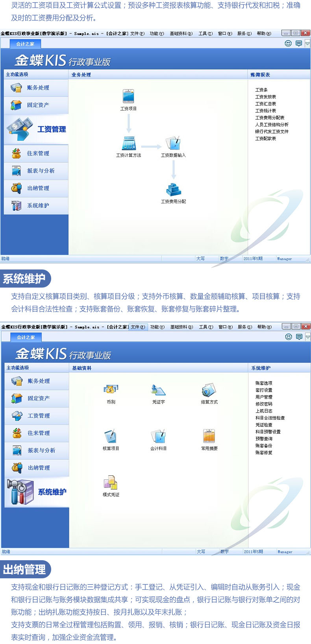This screenshot has height=644, width=311.
Task: Open the 工资计算方法 calculator icon
Action: click(x=128, y=143)
